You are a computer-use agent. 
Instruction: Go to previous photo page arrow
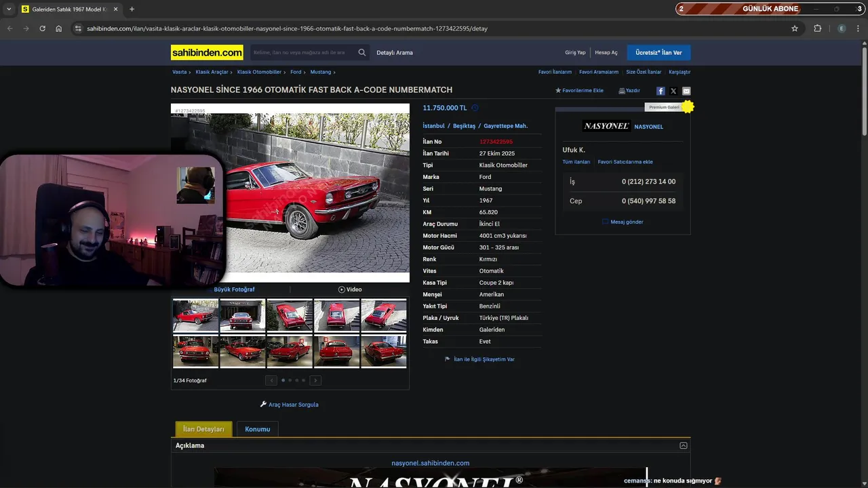point(271,380)
